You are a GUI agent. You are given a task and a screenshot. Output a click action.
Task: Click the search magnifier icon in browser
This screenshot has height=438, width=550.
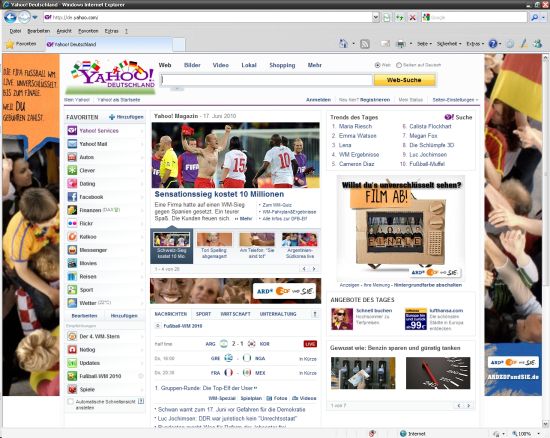(x=534, y=17)
